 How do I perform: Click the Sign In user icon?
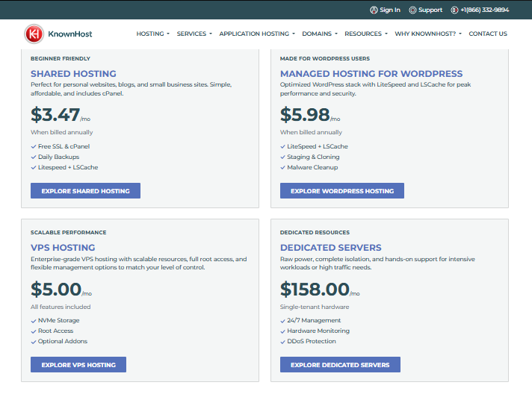[x=374, y=10]
